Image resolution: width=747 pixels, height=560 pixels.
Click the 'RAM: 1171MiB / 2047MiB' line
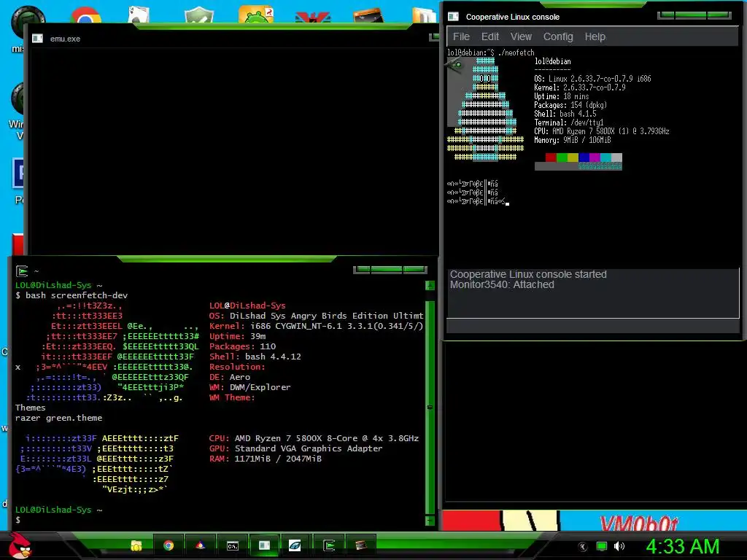[265, 459]
